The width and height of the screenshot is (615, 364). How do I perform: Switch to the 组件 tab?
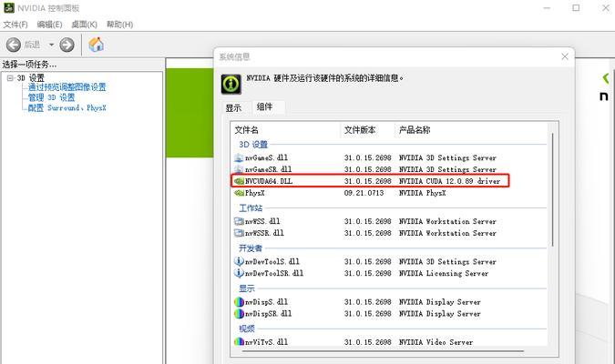pos(265,106)
